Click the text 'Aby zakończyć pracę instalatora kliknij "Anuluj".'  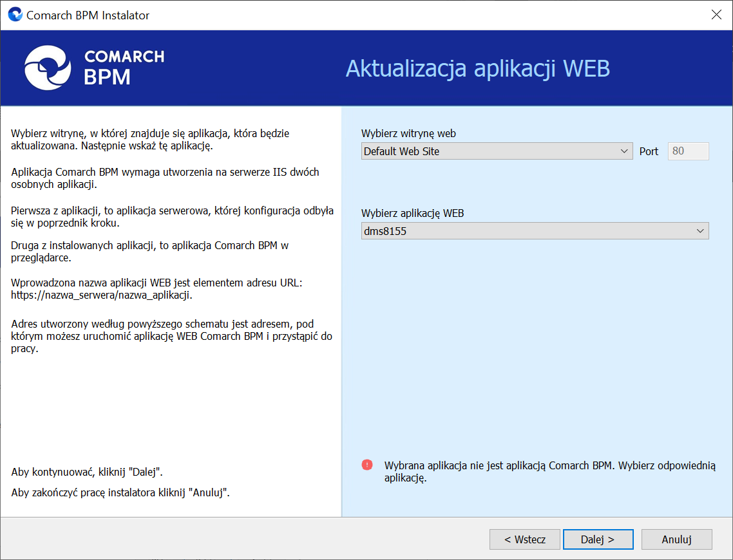click(120, 493)
